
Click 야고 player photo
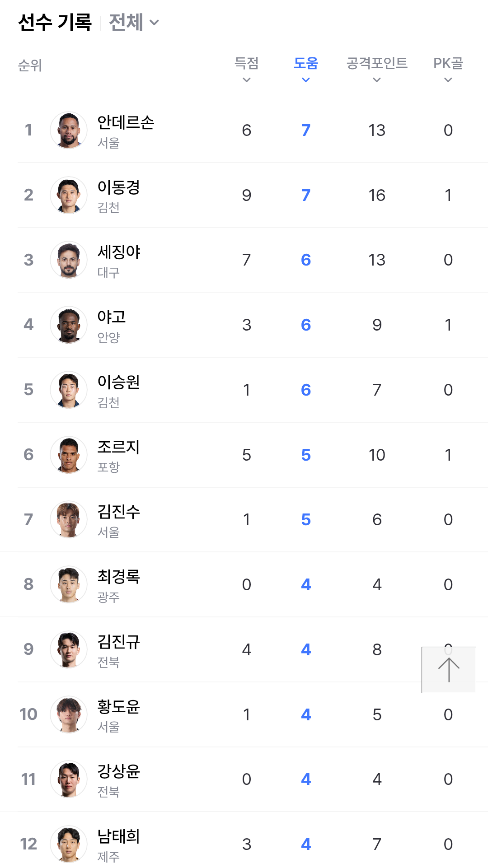click(69, 325)
